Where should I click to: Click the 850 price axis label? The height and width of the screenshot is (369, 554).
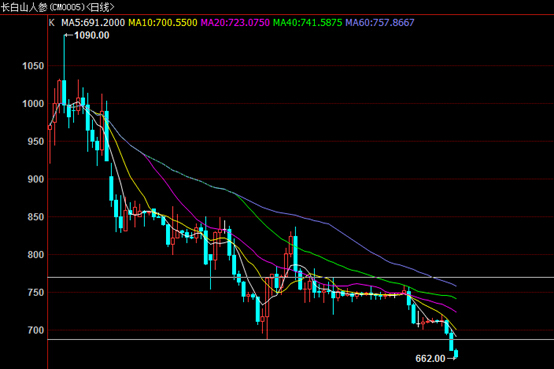pos(36,217)
